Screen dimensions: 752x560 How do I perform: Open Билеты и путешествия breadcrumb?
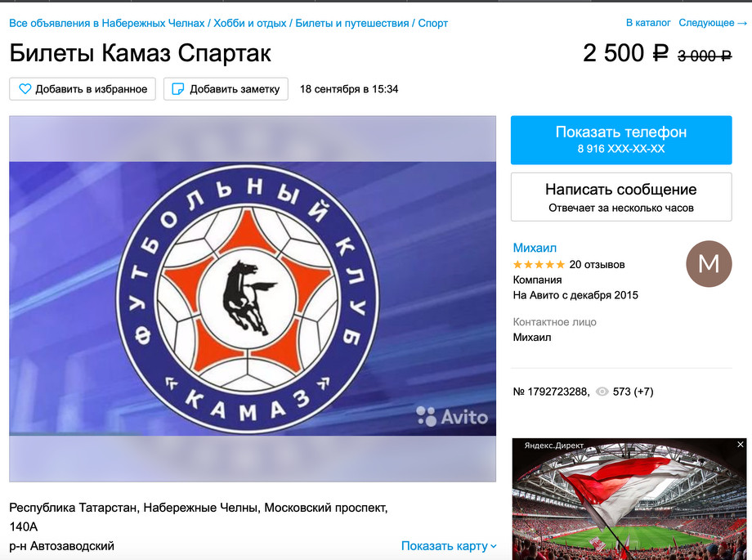[x=352, y=23]
